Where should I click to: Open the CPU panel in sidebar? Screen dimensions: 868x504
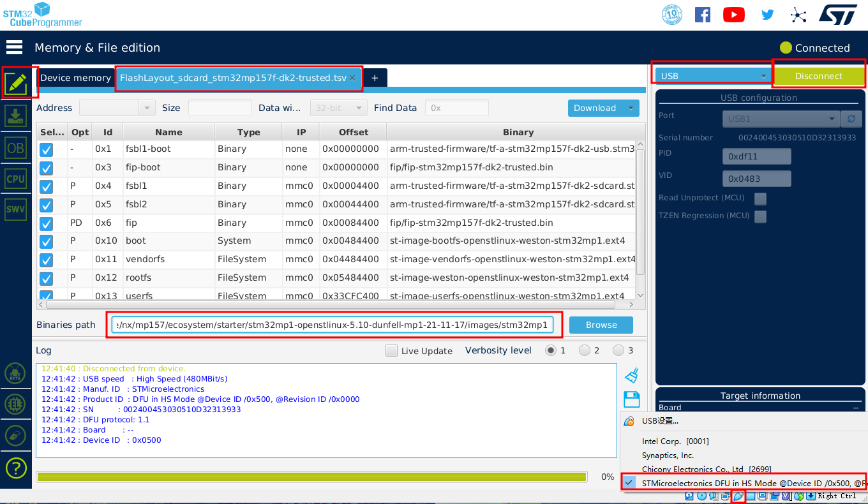(x=16, y=179)
